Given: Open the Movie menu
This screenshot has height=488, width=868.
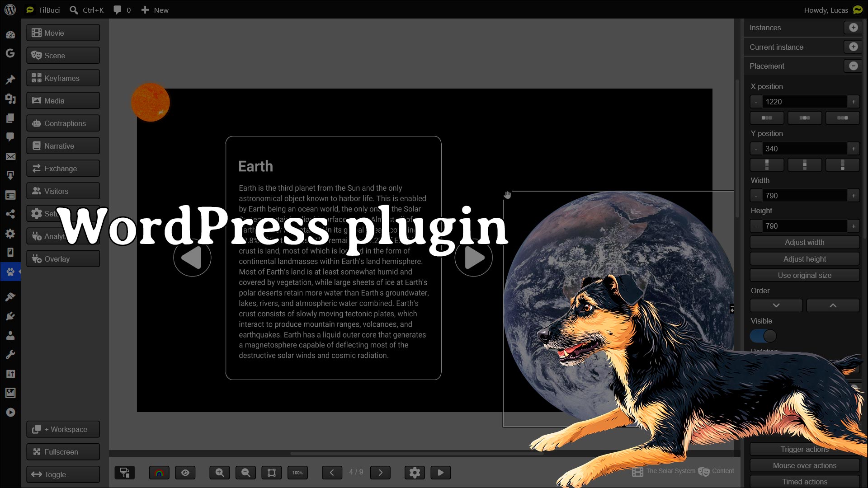Looking at the screenshot, I should click(x=63, y=33).
